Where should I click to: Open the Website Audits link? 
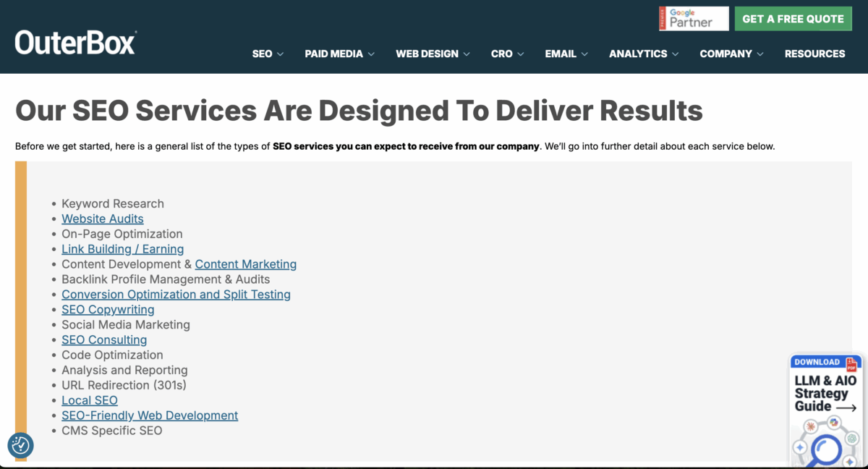[x=102, y=219]
